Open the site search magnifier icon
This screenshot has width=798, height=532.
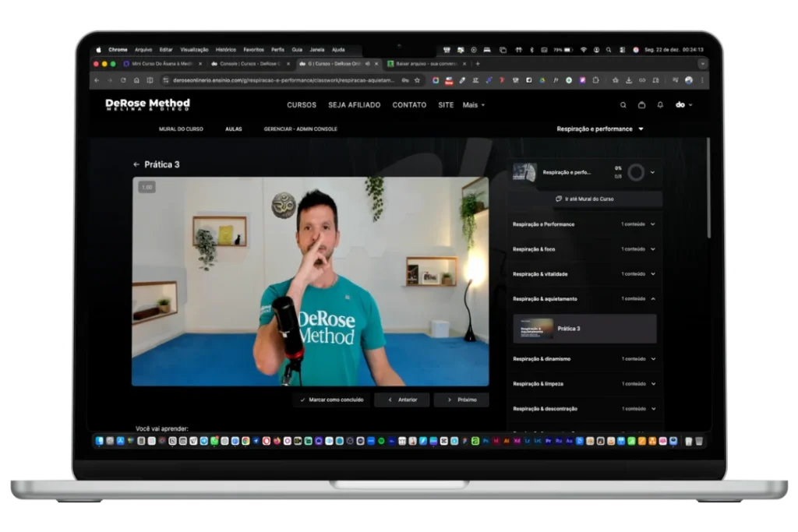[x=623, y=105]
